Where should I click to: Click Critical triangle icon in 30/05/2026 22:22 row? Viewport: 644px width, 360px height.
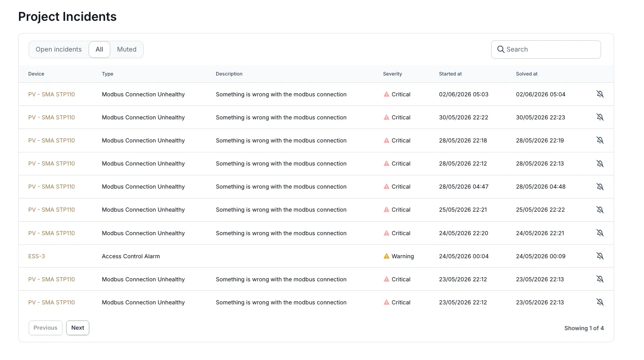[x=386, y=117]
